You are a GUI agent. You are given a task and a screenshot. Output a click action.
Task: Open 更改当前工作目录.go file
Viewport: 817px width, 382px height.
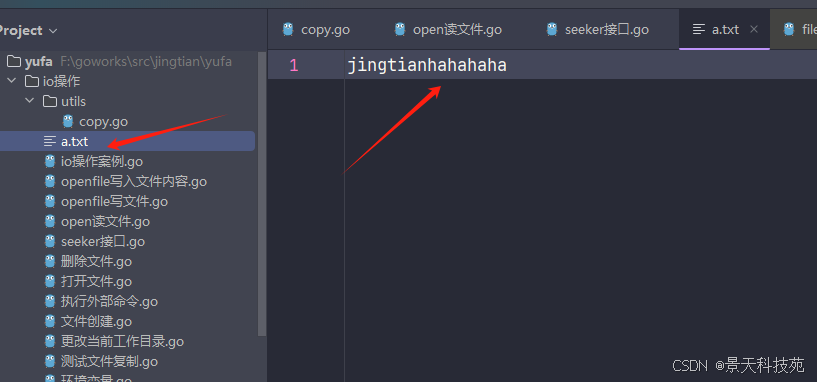coord(122,342)
